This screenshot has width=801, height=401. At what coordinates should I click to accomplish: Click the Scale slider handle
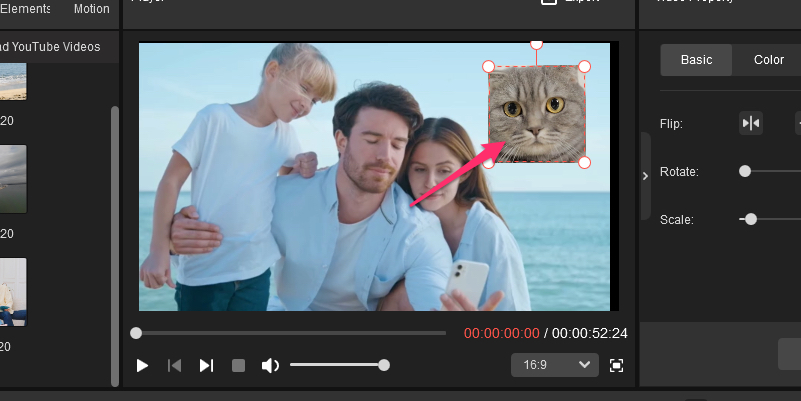pos(751,219)
